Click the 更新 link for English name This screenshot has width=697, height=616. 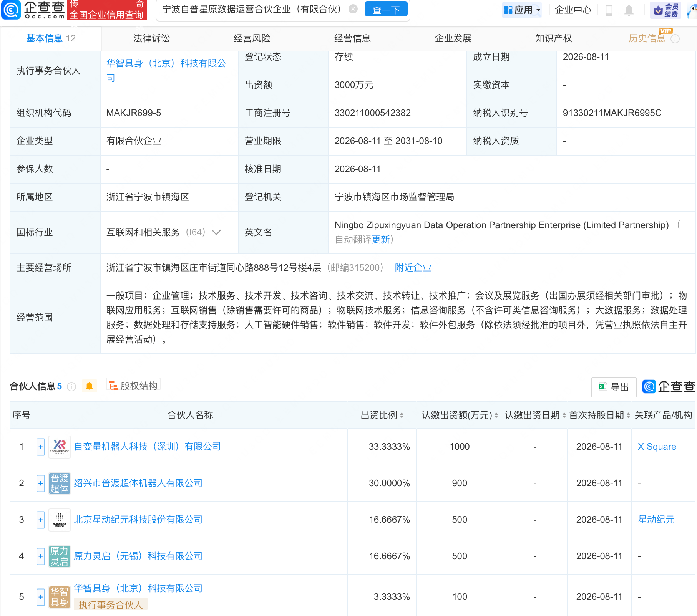(381, 240)
